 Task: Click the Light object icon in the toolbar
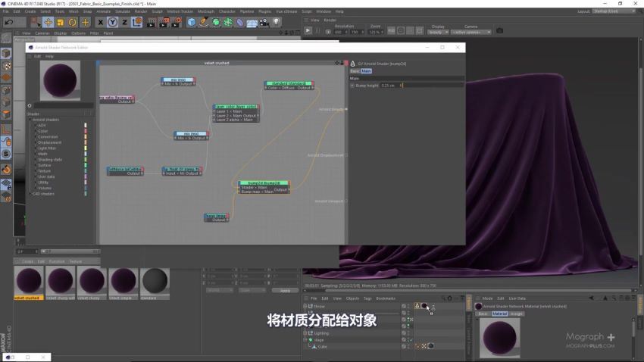(x=276, y=22)
